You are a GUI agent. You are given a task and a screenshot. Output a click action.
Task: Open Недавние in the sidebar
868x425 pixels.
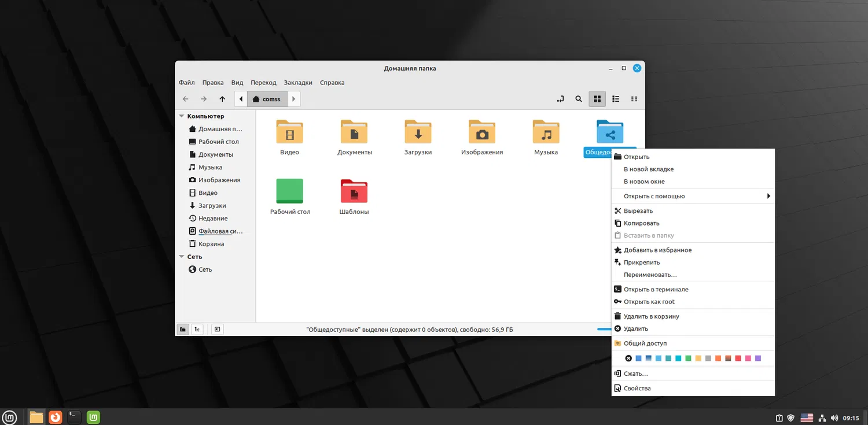coord(208,218)
